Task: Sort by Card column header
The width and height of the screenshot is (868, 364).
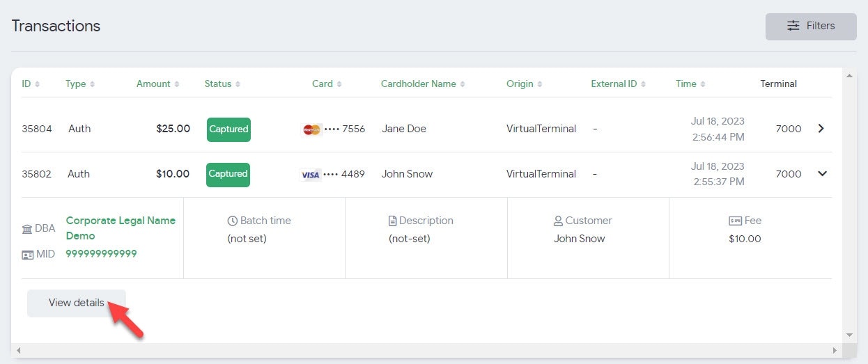Action: pos(327,84)
